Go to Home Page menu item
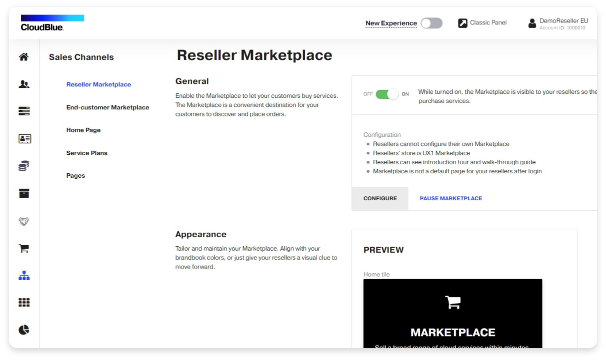 [83, 130]
